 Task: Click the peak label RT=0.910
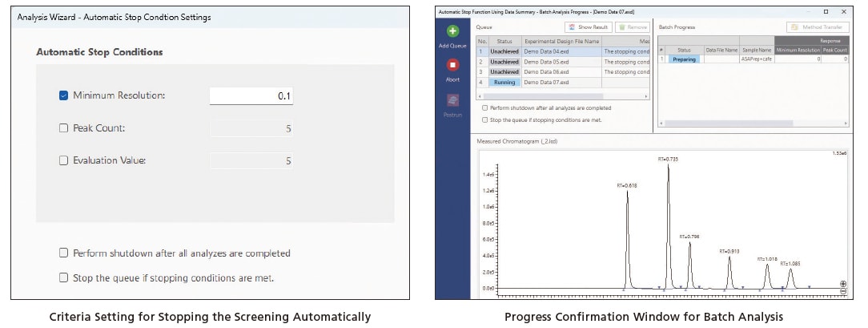pos(729,251)
